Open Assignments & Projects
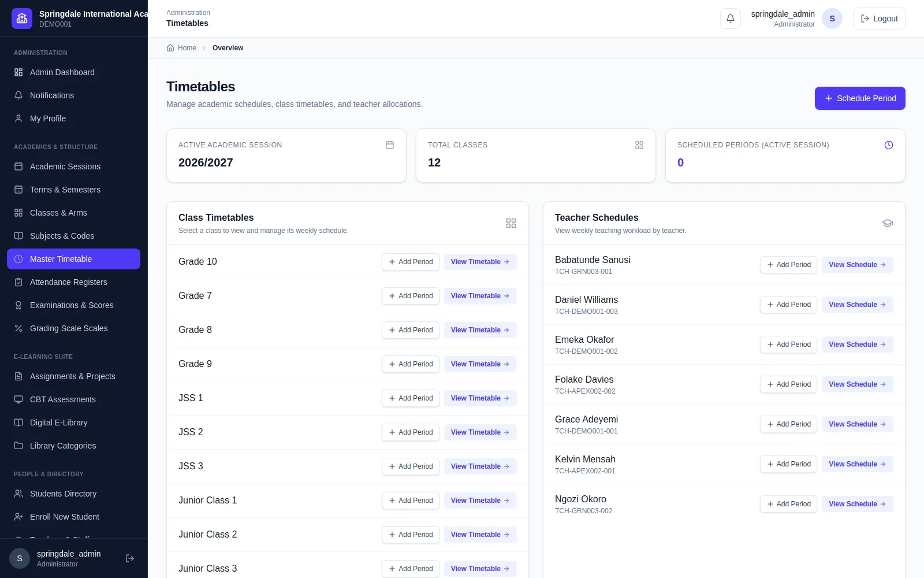 tap(73, 376)
